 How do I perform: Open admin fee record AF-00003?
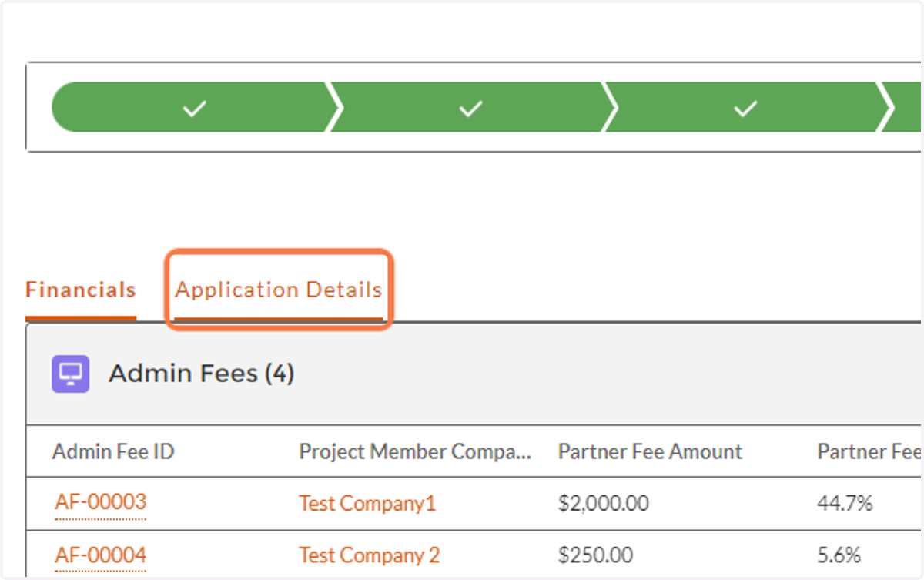[100, 502]
